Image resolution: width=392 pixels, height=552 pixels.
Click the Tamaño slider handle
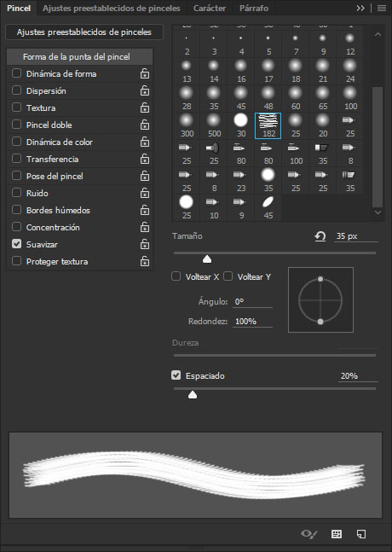tap(207, 259)
